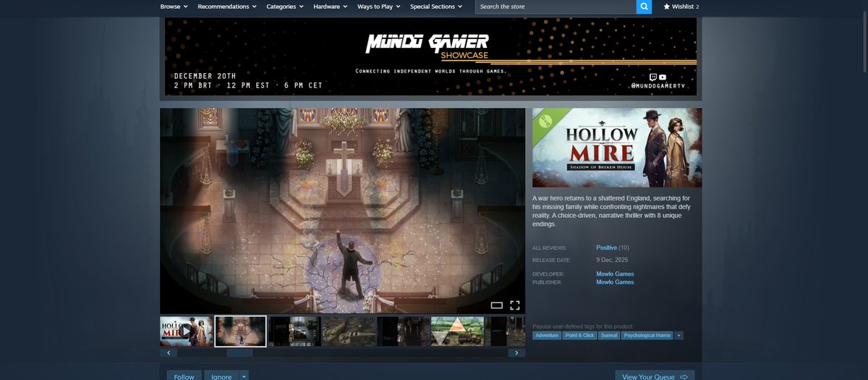Open the dropdown arrow beside Ignore
868x380 pixels.
point(244,376)
